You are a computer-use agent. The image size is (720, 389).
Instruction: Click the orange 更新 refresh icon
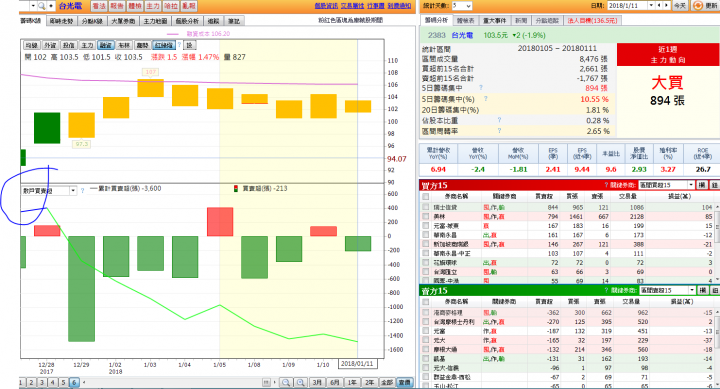[x=698, y=6]
